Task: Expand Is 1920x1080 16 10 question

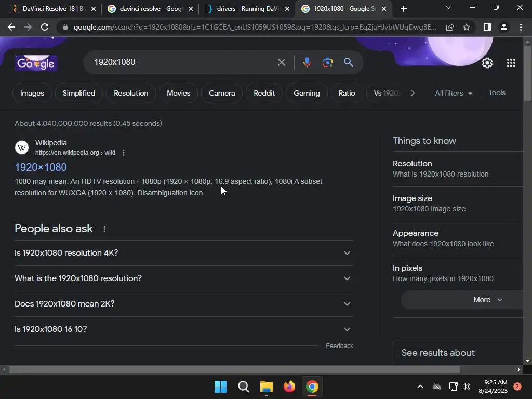Action: pos(184,329)
